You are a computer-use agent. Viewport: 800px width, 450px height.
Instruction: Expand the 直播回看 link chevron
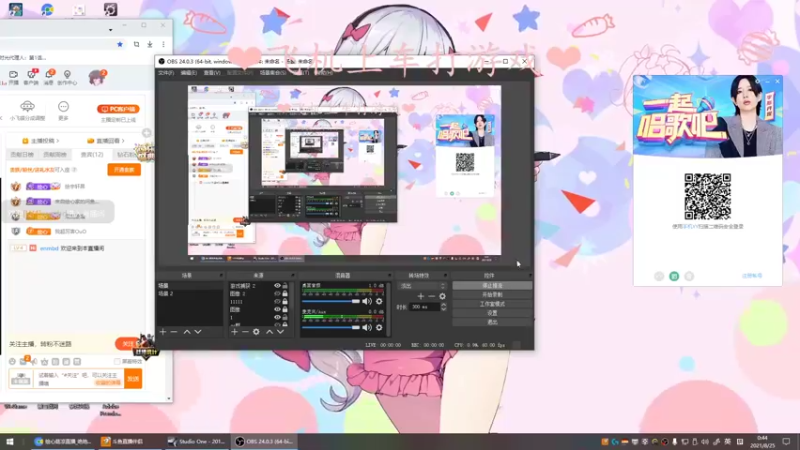[123, 141]
